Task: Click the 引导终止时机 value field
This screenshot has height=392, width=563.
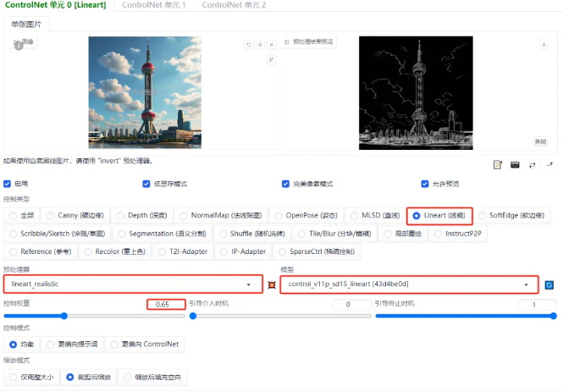Action: pos(537,305)
